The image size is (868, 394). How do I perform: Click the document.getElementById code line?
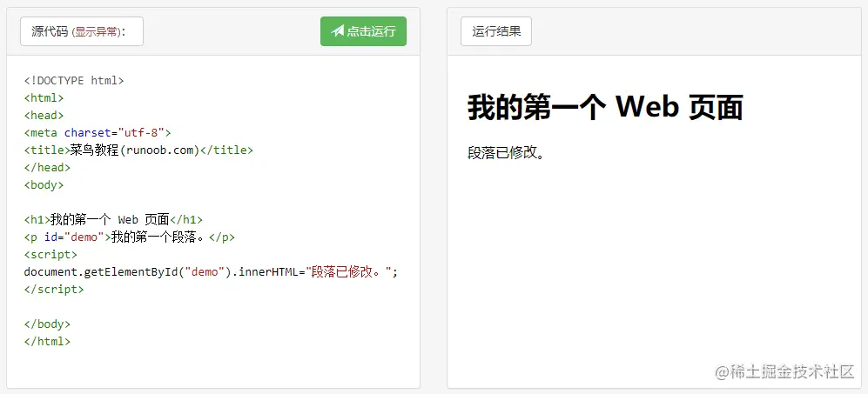pos(211,272)
